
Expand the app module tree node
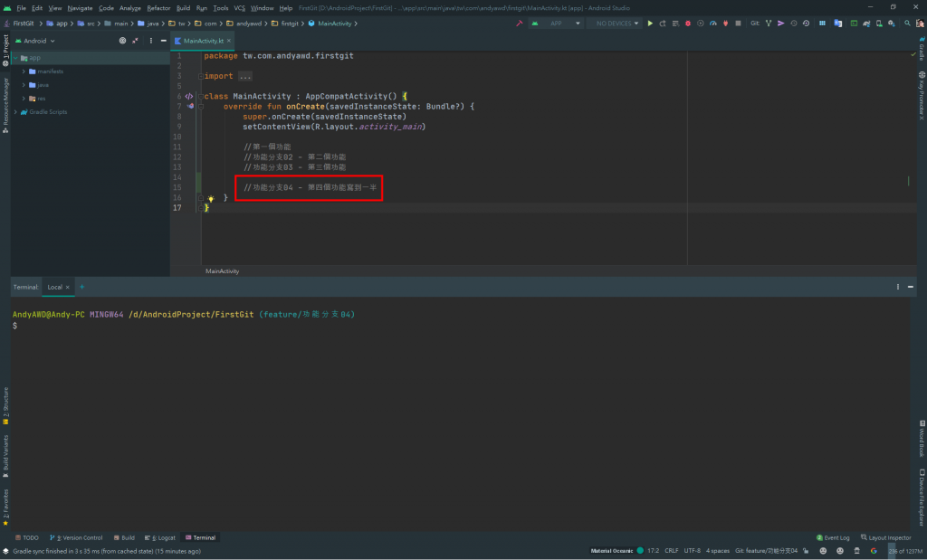[x=16, y=58]
